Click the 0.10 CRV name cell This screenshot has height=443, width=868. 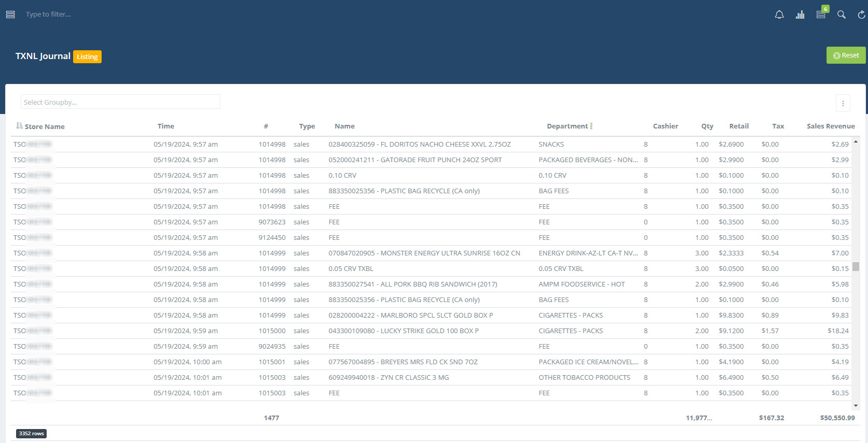[x=342, y=175]
